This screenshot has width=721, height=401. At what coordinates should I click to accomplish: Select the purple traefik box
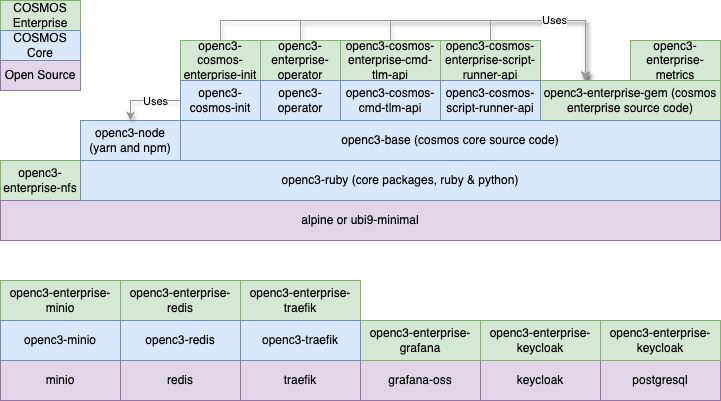[x=300, y=380]
